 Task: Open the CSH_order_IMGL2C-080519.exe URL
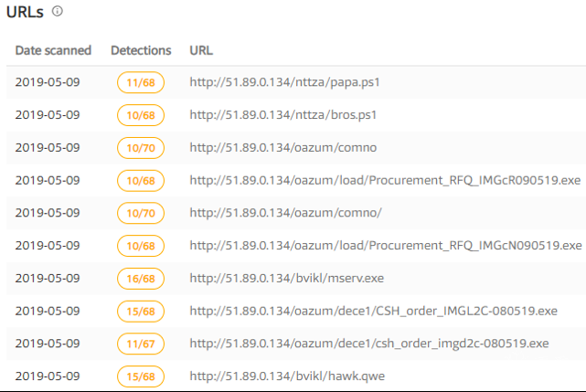(x=373, y=311)
